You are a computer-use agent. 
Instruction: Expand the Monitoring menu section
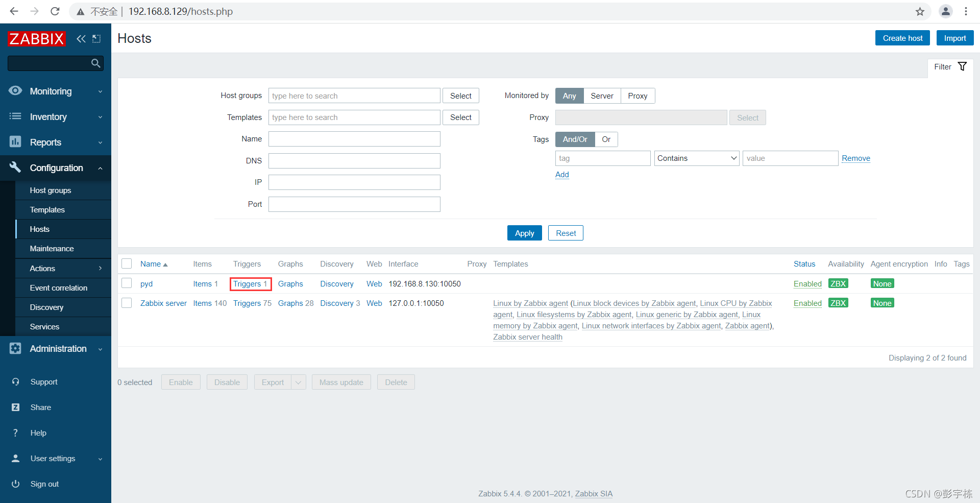100,91
